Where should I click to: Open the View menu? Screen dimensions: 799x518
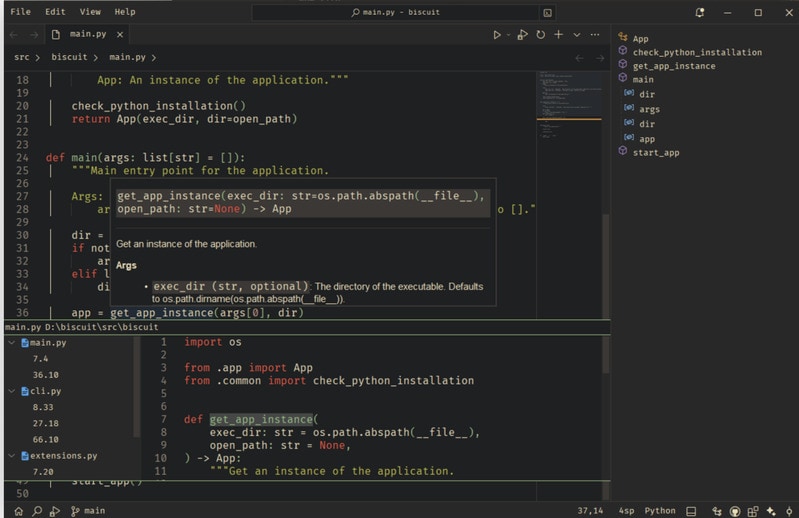pos(90,12)
